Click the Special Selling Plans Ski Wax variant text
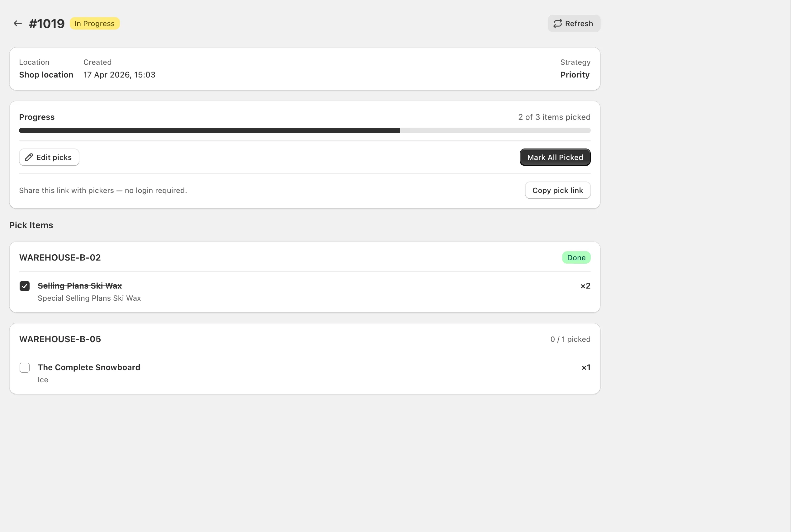Image resolution: width=791 pixels, height=532 pixels. point(89,298)
